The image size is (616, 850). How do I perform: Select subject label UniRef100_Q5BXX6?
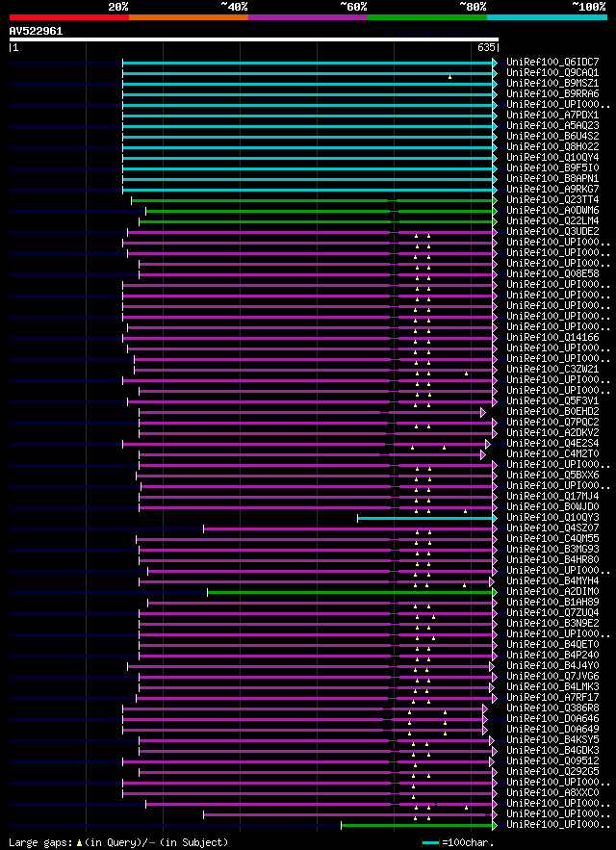pos(552,476)
